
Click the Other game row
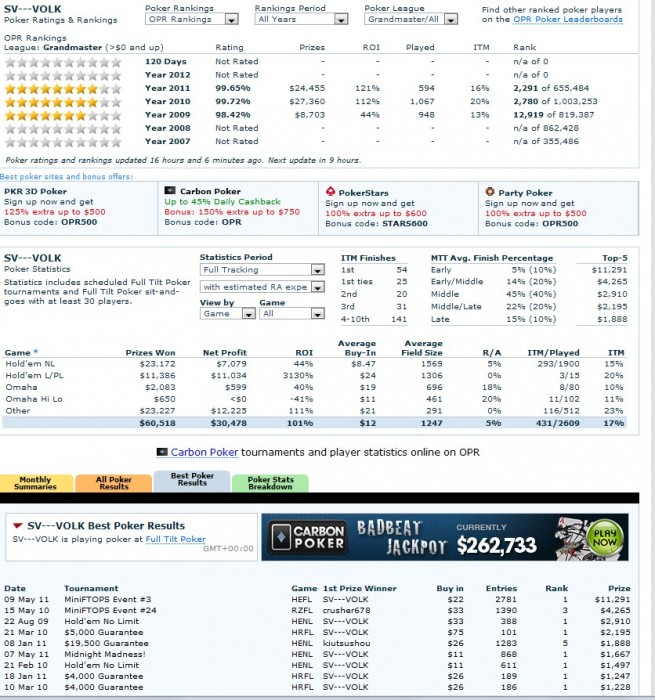[314, 411]
